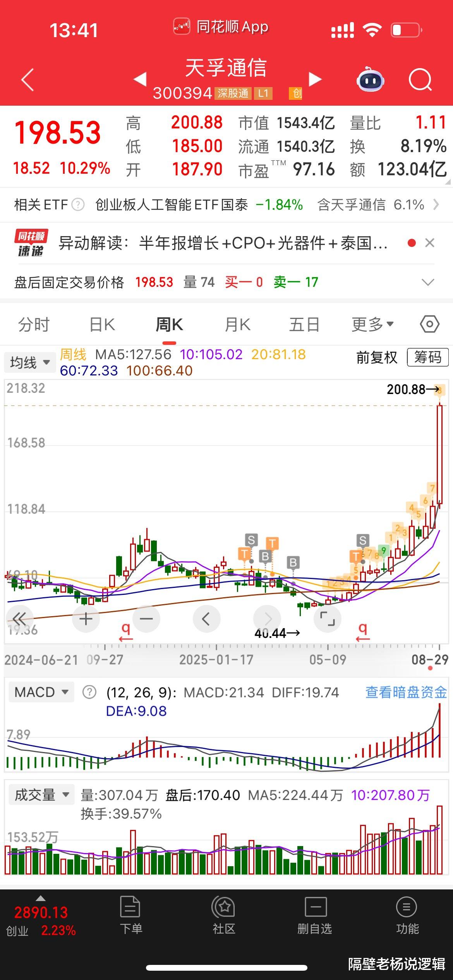
Task: Tap the 天孚通信 stock title
Action: coord(226,68)
